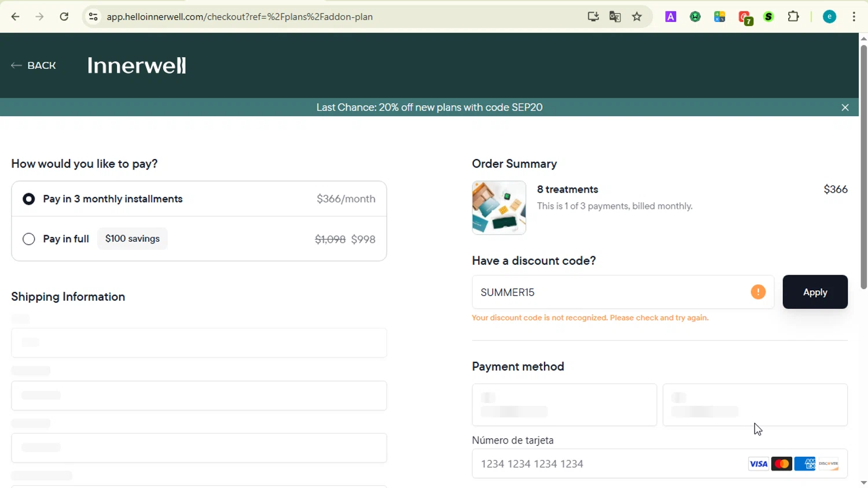Click the struck-through $1,098 price
This screenshot has height=488, width=868.
[330, 239]
